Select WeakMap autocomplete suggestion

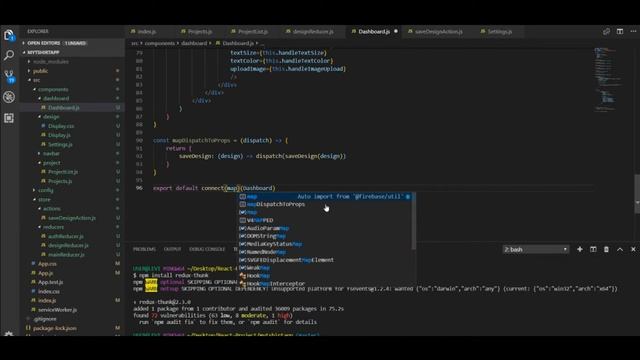pos(325,268)
